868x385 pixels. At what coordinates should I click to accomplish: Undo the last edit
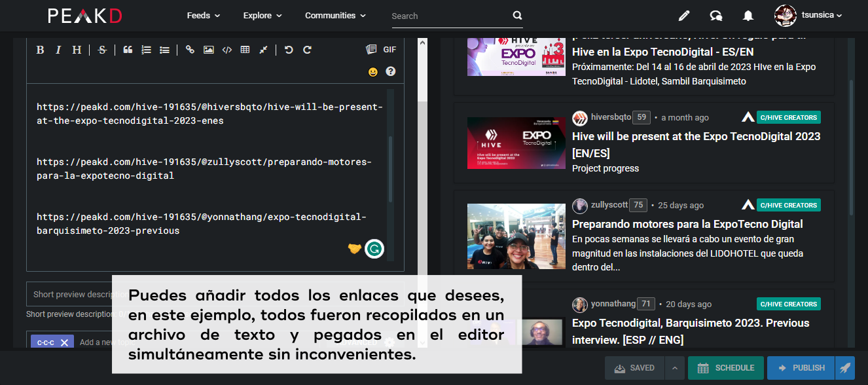(289, 50)
